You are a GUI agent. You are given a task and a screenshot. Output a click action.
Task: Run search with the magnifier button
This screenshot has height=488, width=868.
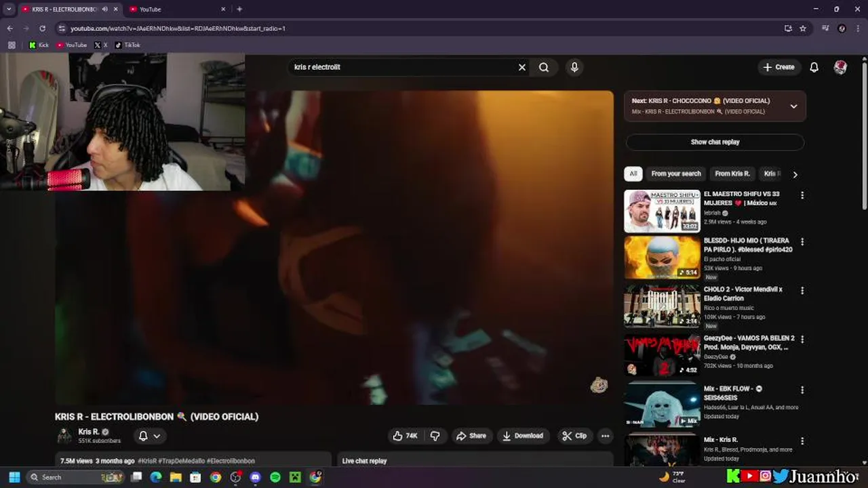(544, 67)
